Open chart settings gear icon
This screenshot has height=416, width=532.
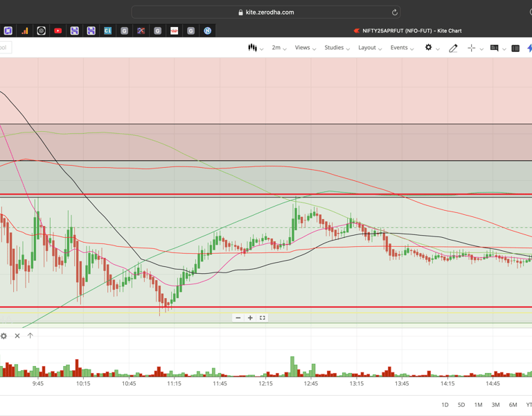click(x=429, y=48)
